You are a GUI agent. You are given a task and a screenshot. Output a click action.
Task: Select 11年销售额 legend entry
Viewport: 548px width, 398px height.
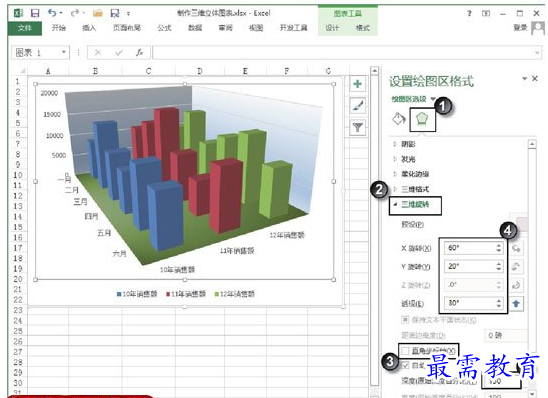click(186, 294)
